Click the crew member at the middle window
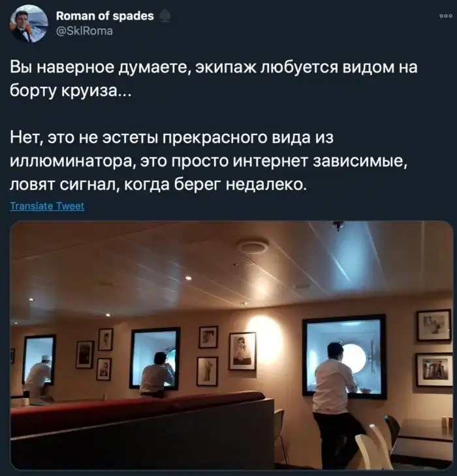Viewport: 457px width, 476px height. (156, 374)
